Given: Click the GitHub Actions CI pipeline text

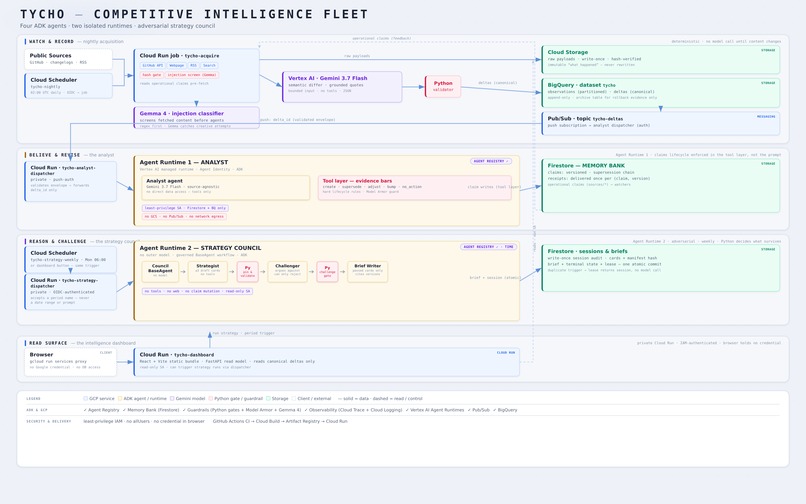Looking at the screenshot, I should pos(280,421).
